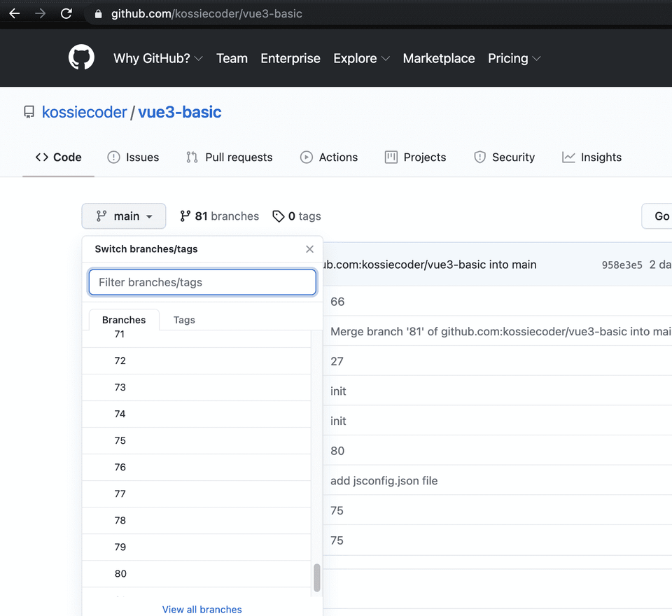672x616 pixels.
Task: Expand the Why GitHub? menu
Action: tap(158, 58)
